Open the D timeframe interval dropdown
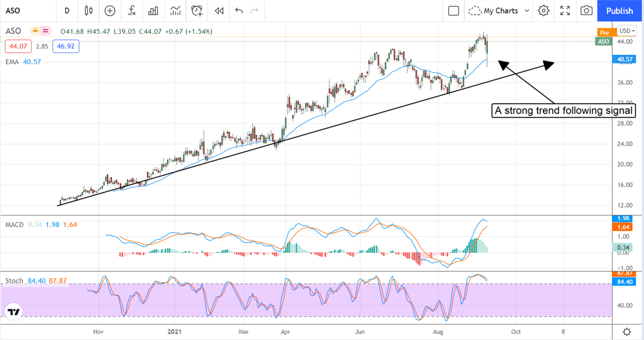The width and height of the screenshot is (644, 340). pyautogui.click(x=67, y=10)
